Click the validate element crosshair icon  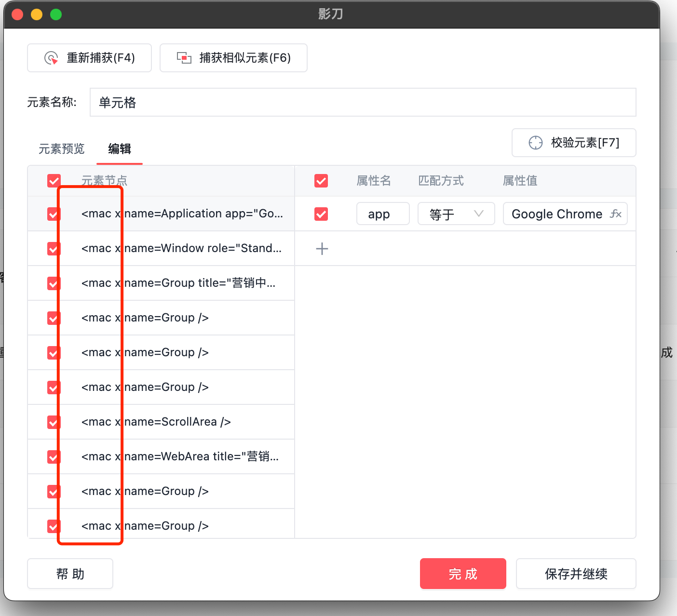(x=535, y=143)
